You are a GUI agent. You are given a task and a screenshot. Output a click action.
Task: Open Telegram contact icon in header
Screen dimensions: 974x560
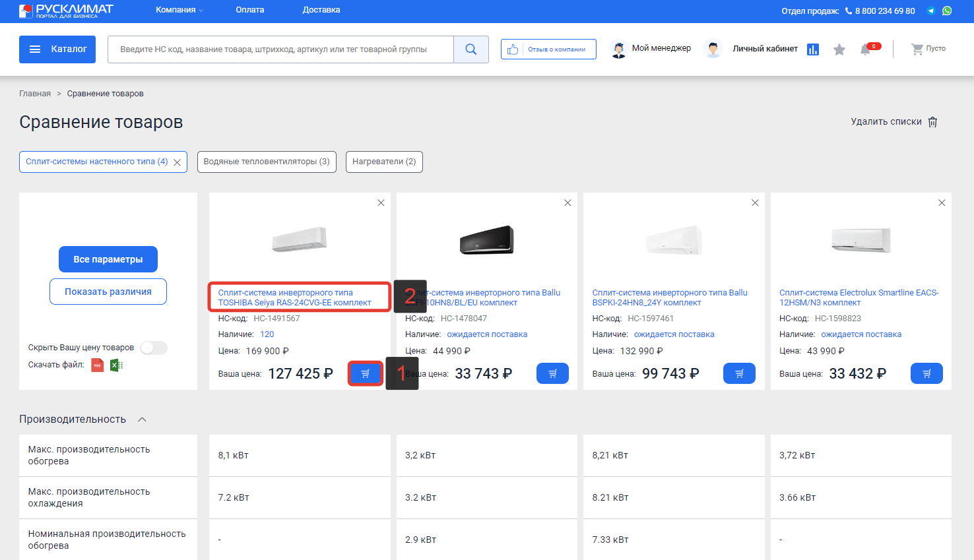pos(931,11)
